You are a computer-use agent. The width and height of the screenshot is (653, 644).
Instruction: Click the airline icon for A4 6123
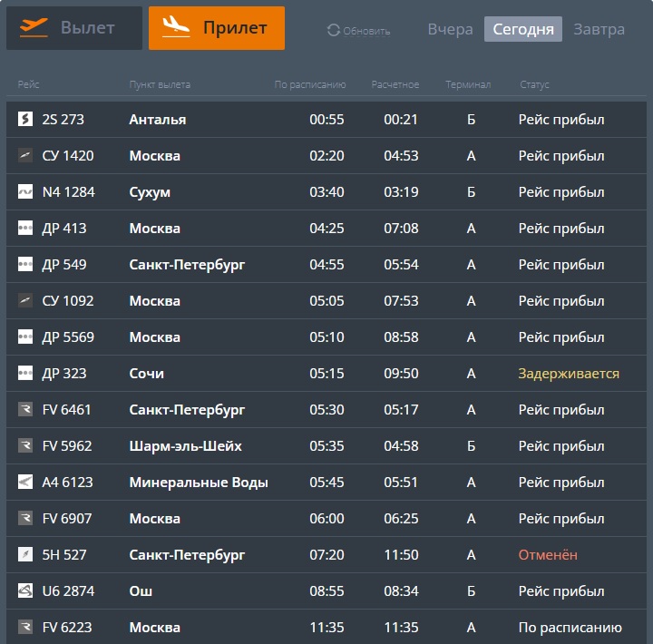pyautogui.click(x=25, y=482)
